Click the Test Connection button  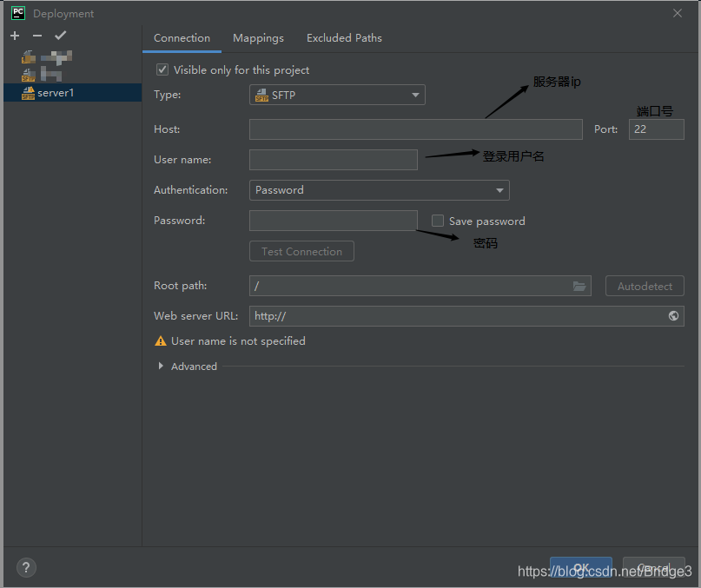[301, 251]
